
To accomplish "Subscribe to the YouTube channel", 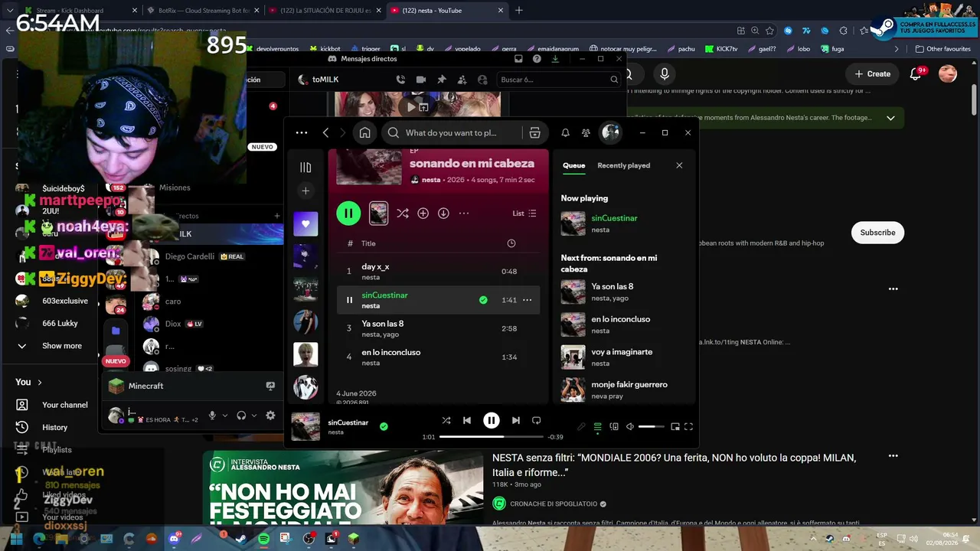I will click(x=877, y=233).
